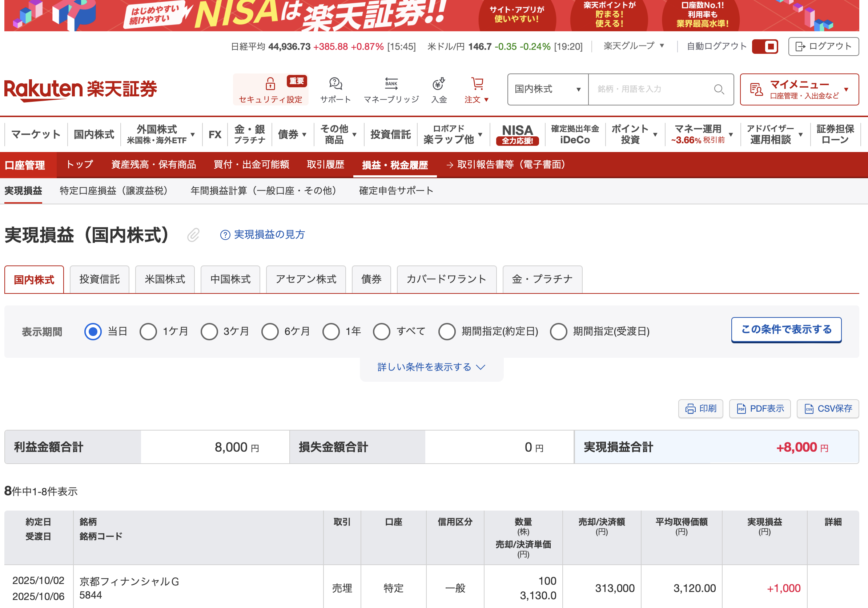The image size is (868, 608).
Task: Click the paperclip icon beside page title
Action: pos(193,235)
